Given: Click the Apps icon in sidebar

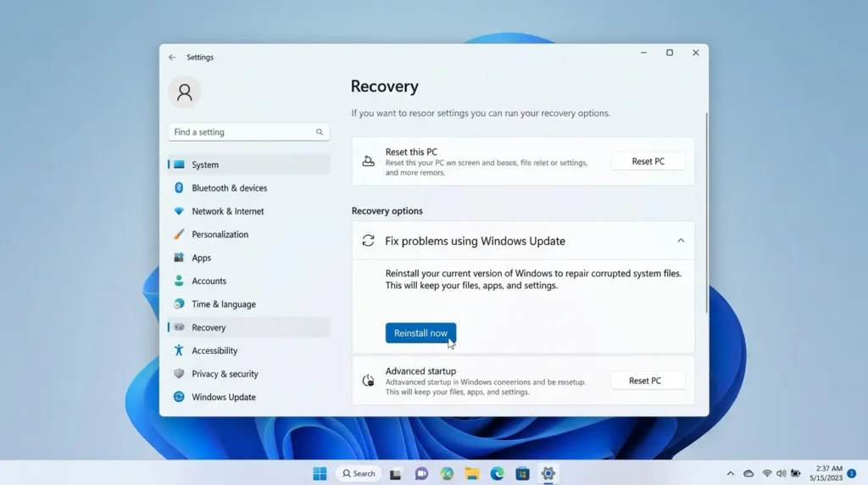Looking at the screenshot, I should 179,258.
